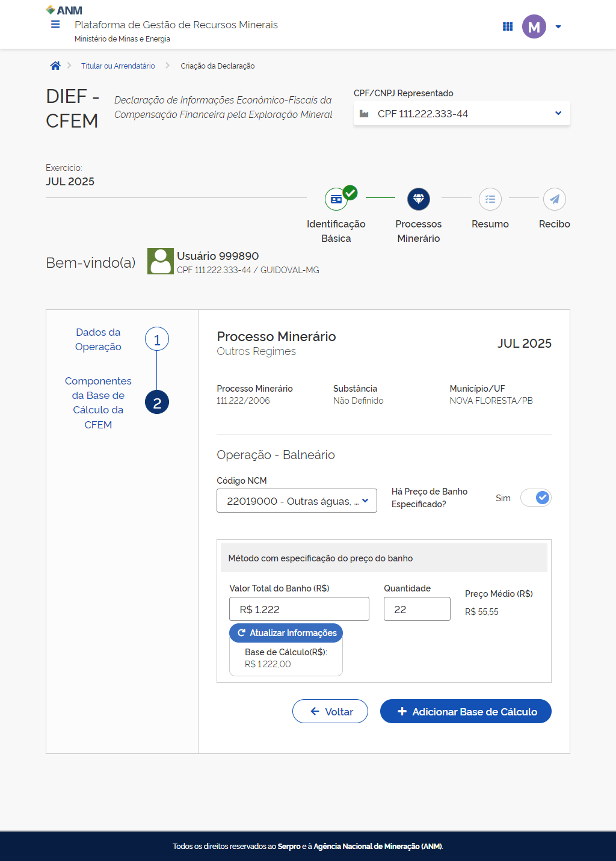Click the ANM logo
The image size is (616, 861).
click(x=64, y=10)
